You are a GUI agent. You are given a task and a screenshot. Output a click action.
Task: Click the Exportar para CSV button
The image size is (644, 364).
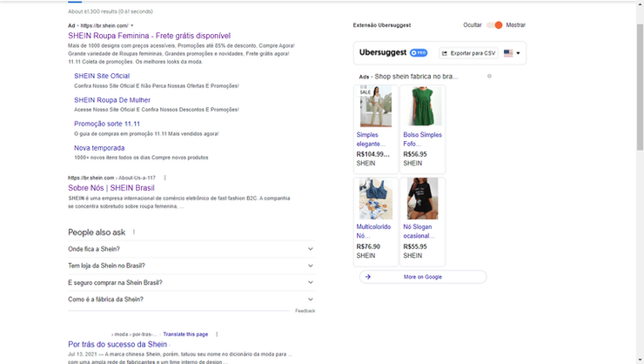coord(468,53)
